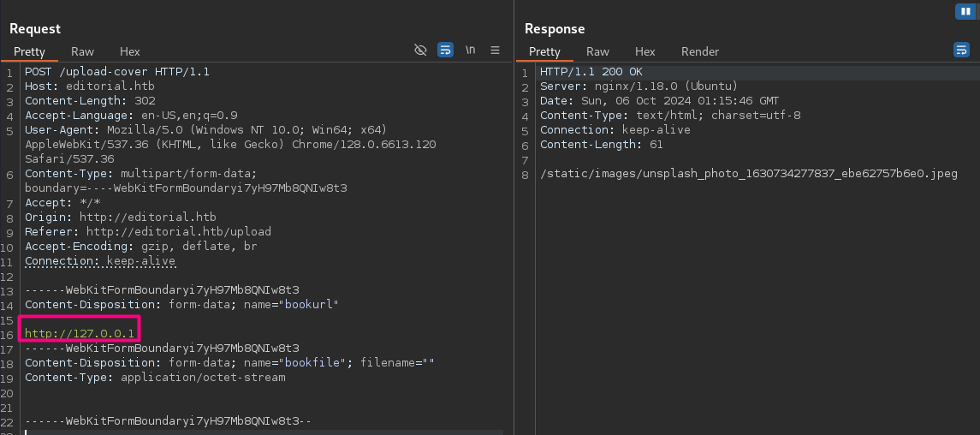Click the Response panel title

[x=555, y=29]
